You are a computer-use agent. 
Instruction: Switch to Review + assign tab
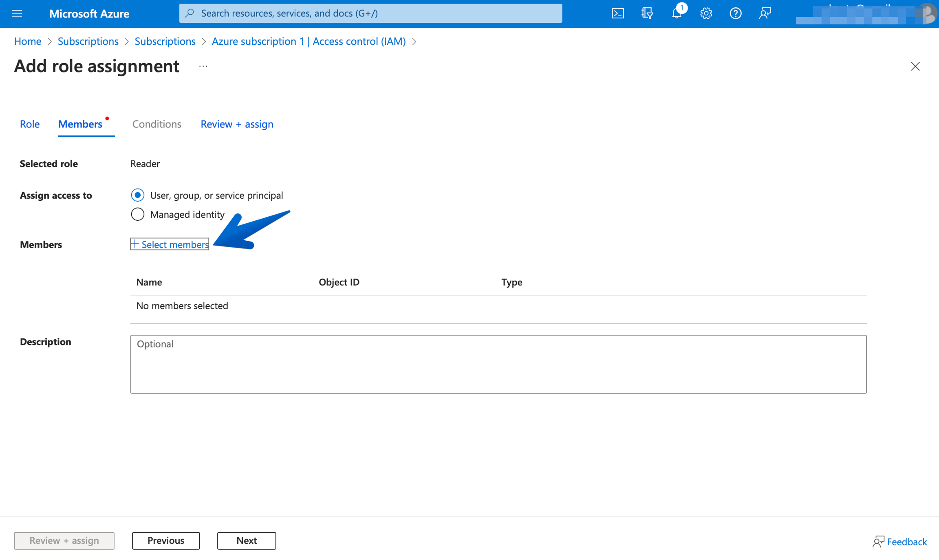(x=237, y=124)
